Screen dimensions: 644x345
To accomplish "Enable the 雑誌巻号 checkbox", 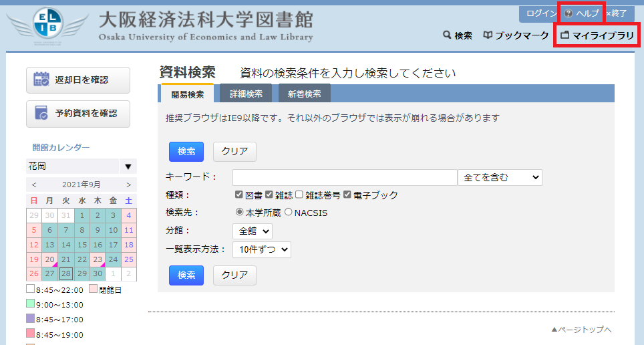I will (299, 195).
